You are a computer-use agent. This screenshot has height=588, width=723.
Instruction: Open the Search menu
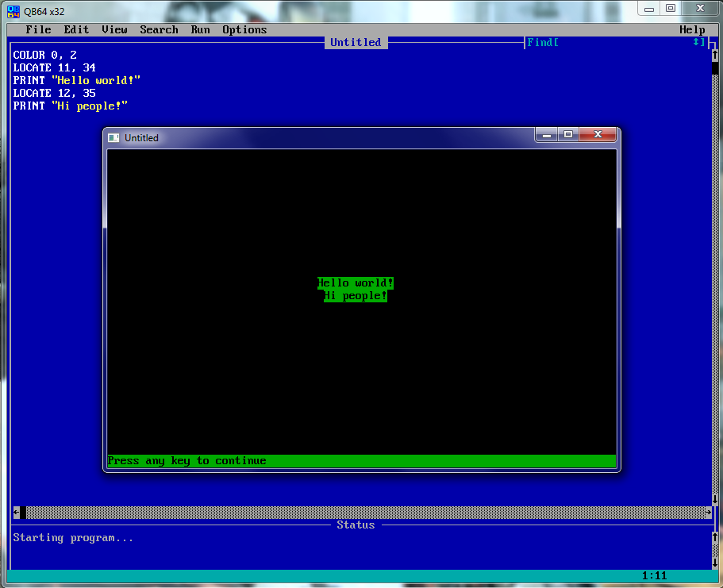(x=159, y=29)
